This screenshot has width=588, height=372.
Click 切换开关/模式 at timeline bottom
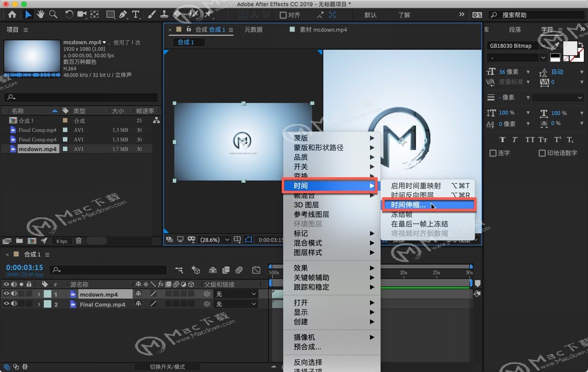pos(167,367)
